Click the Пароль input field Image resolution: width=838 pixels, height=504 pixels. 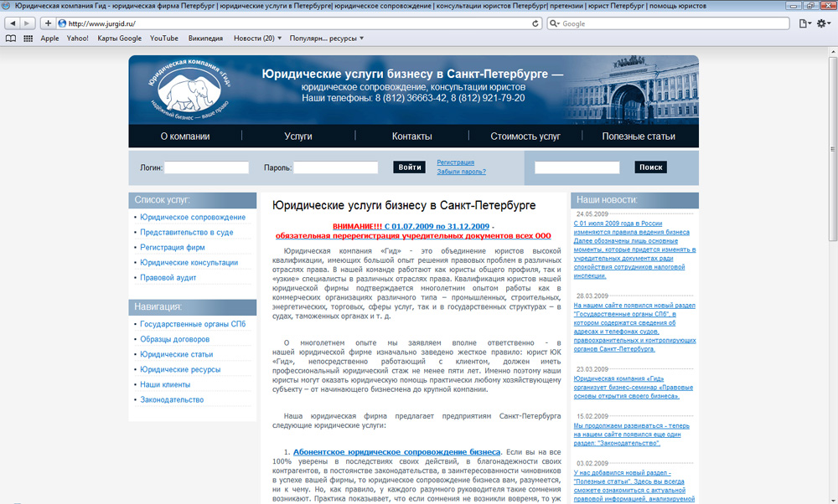tap(336, 167)
